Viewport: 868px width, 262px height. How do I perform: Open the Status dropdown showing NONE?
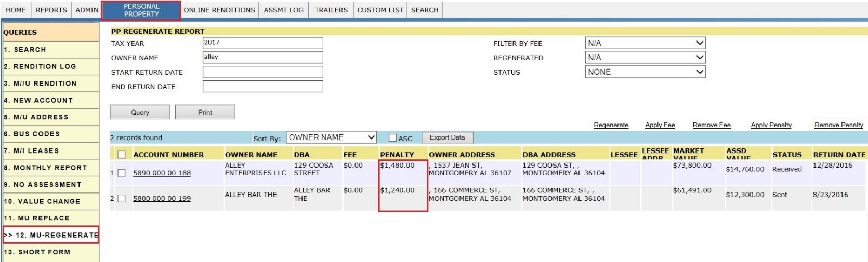pyautogui.click(x=645, y=72)
